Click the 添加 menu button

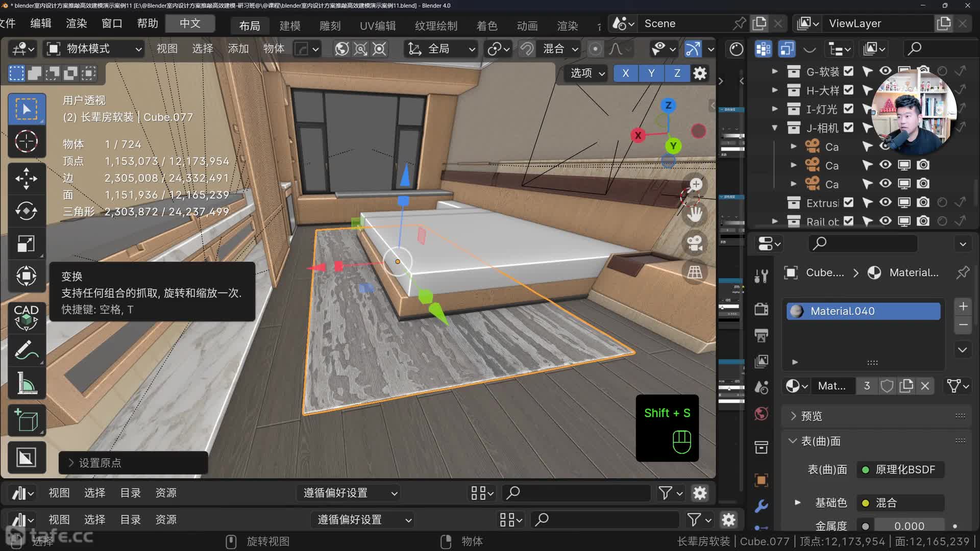click(x=238, y=49)
